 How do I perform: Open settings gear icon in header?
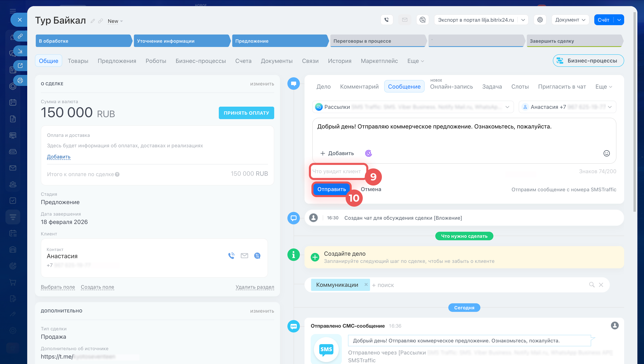(x=540, y=20)
